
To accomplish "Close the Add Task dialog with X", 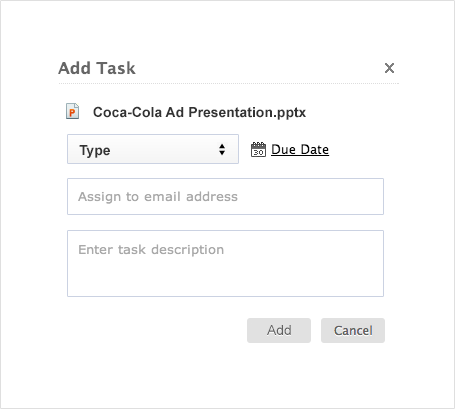I will tap(389, 68).
